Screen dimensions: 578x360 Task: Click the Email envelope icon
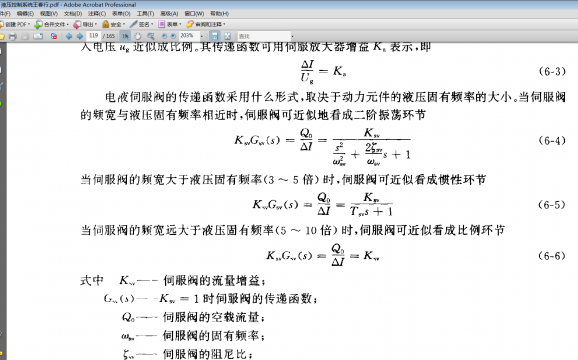click(38, 36)
